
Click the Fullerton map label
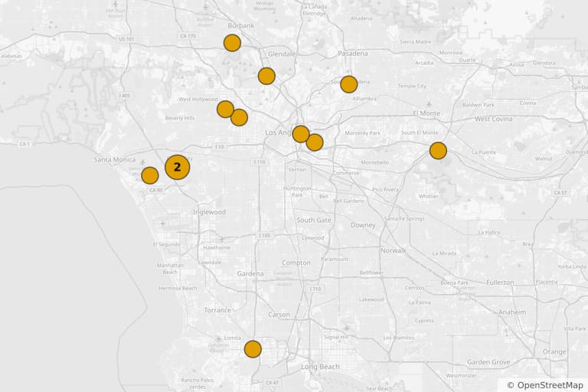(x=500, y=282)
